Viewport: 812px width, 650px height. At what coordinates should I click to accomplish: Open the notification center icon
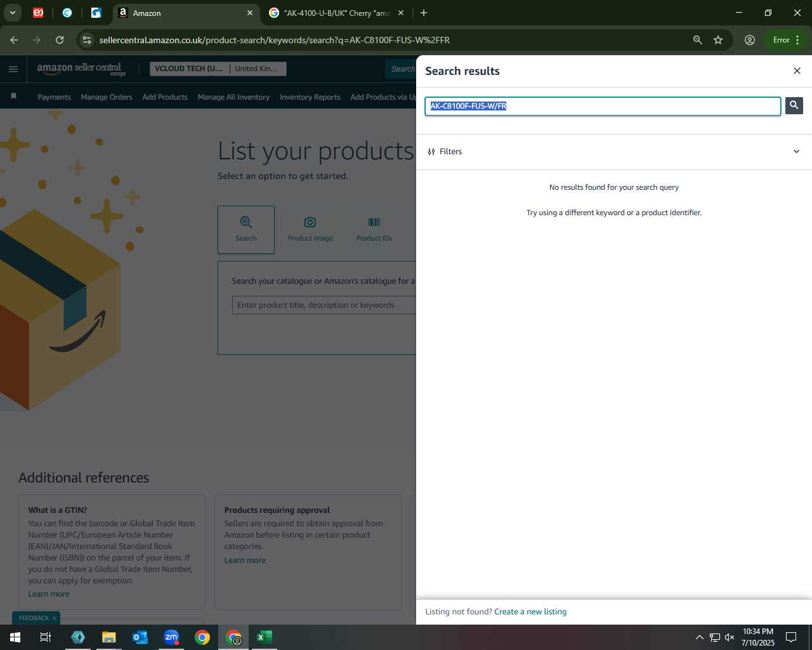(791, 637)
